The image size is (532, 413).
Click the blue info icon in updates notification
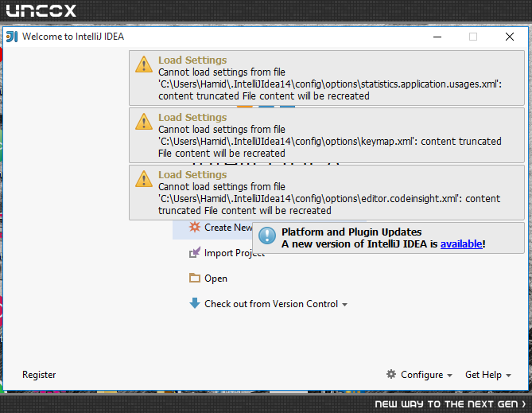[267, 236]
